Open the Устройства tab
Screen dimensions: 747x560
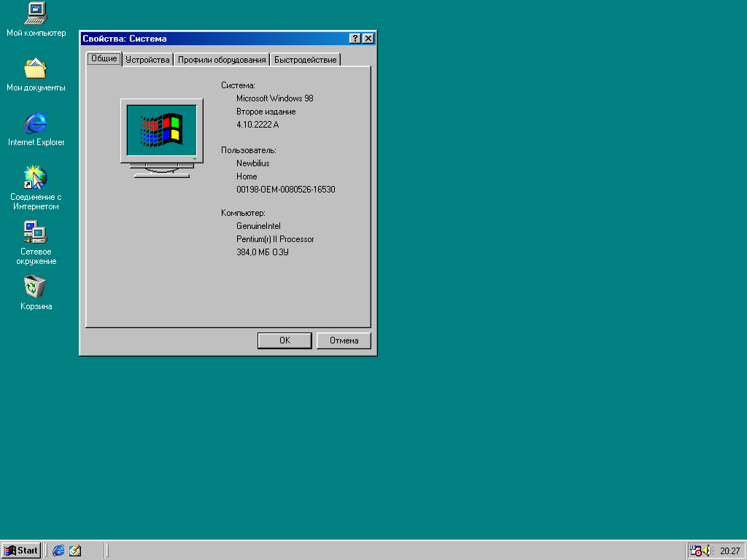[147, 60]
